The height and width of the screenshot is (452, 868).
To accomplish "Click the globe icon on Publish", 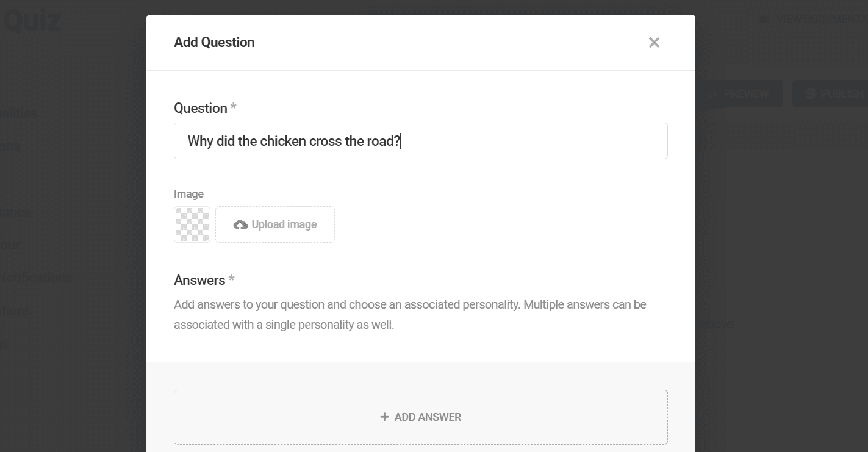I will click(811, 94).
